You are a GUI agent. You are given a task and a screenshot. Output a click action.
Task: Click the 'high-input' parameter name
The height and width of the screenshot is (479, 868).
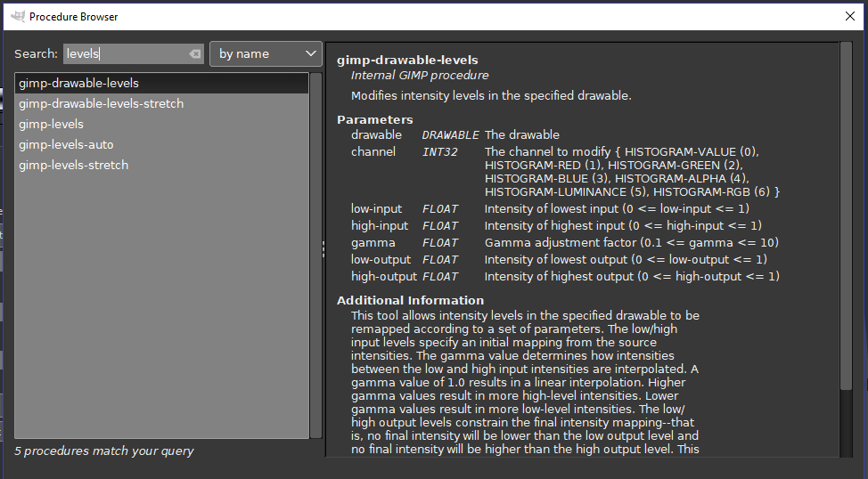(x=380, y=225)
